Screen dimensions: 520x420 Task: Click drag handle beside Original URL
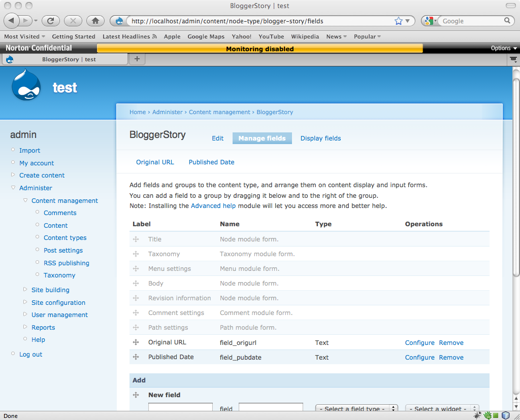tap(136, 342)
